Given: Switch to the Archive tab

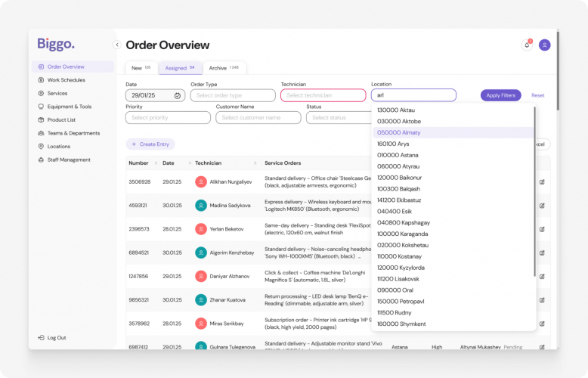Looking at the screenshot, I should 224,68.
